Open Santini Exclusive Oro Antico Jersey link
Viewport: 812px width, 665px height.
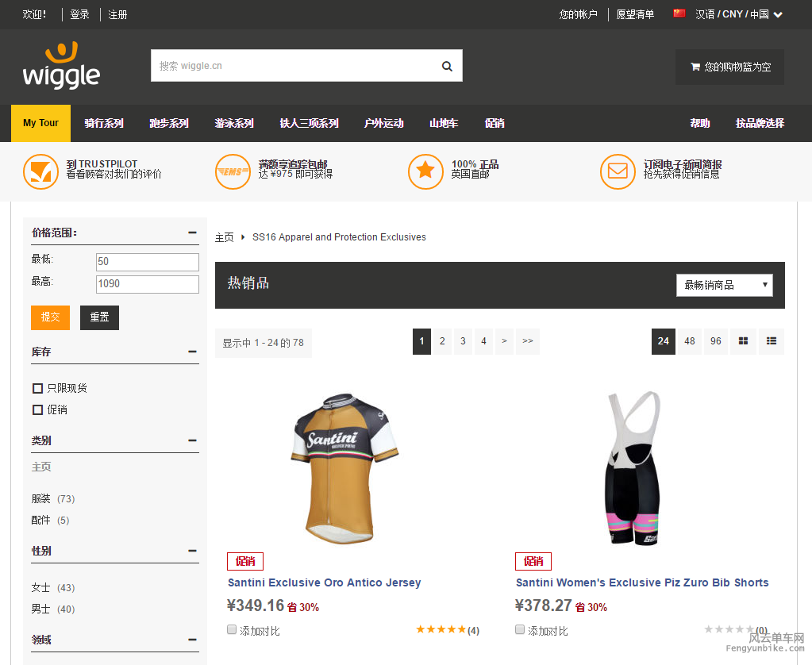tap(324, 582)
